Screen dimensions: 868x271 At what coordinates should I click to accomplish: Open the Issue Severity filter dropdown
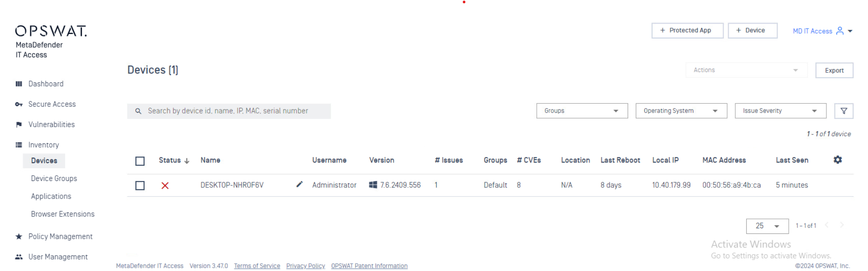click(x=781, y=111)
